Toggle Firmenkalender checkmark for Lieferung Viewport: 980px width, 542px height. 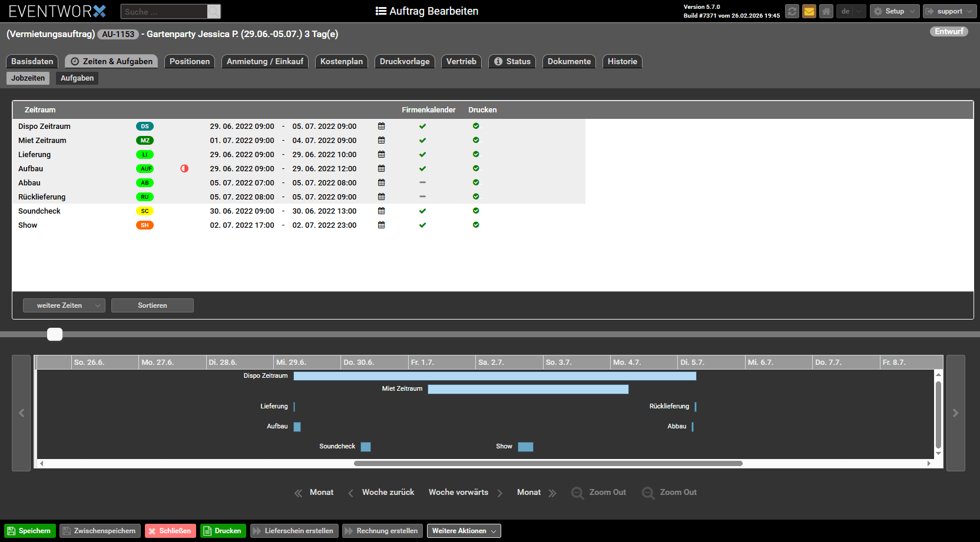click(422, 155)
